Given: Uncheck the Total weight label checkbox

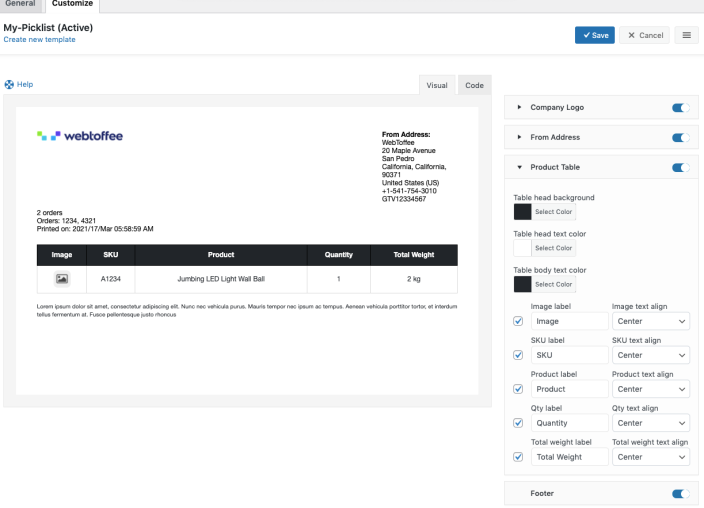Looking at the screenshot, I should pos(518,457).
